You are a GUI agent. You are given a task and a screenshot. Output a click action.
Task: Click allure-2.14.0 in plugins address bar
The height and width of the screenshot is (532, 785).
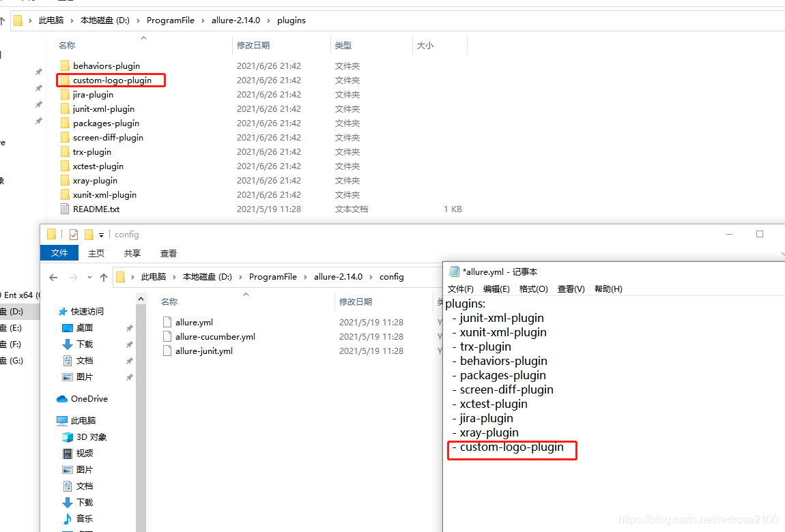[x=235, y=20]
